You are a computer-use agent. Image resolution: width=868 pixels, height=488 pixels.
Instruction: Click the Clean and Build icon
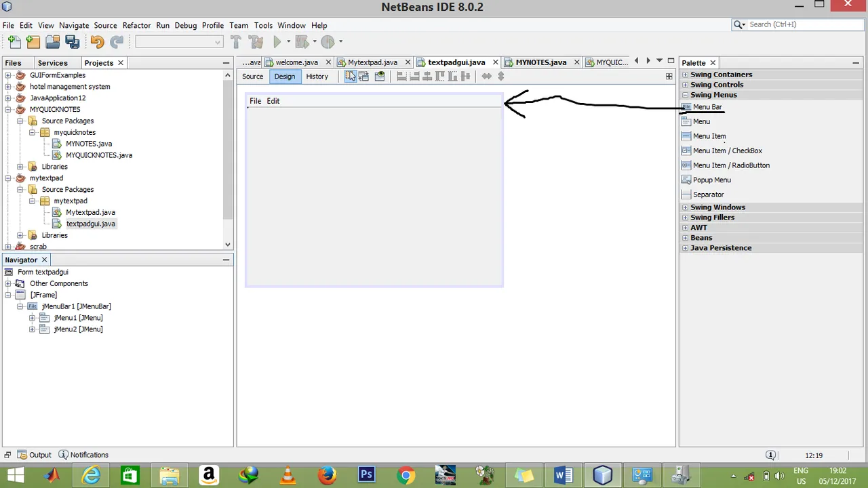pos(256,42)
